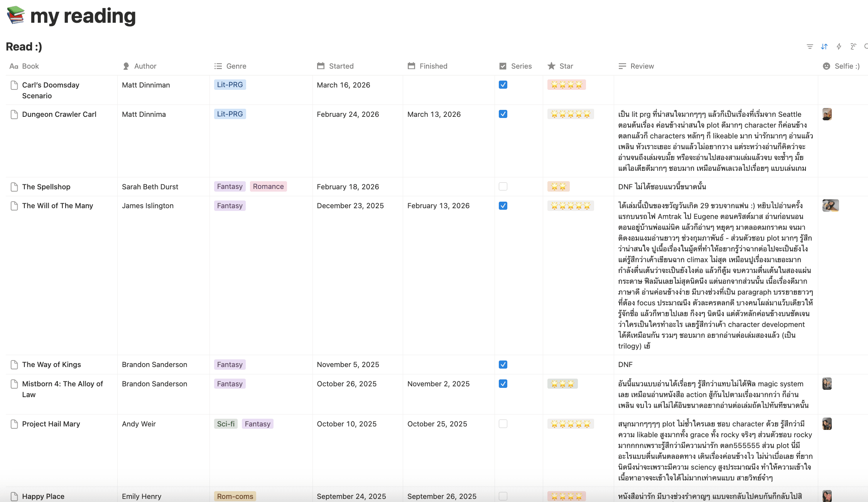Click the selfie thumbnail on Project Hail Mary row
The height and width of the screenshot is (502, 868).
click(827, 424)
